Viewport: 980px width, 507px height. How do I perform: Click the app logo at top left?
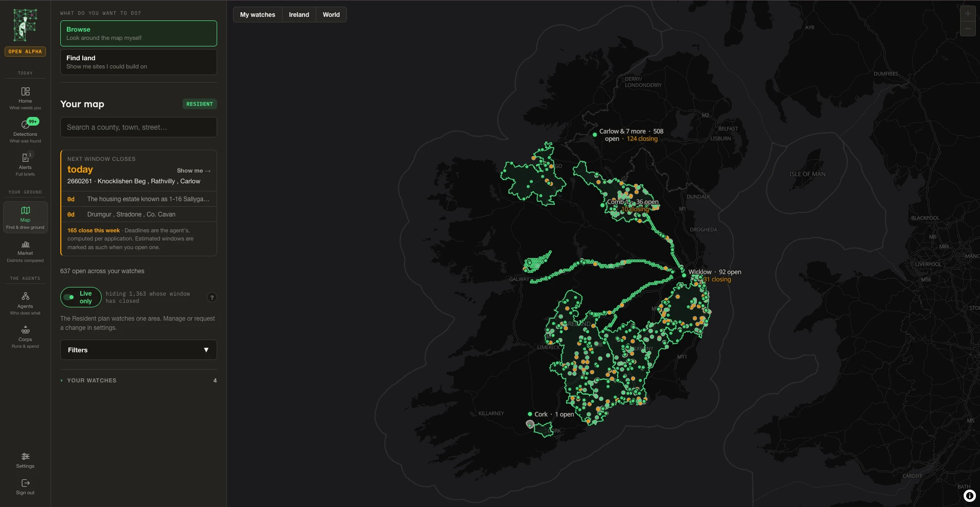(25, 26)
